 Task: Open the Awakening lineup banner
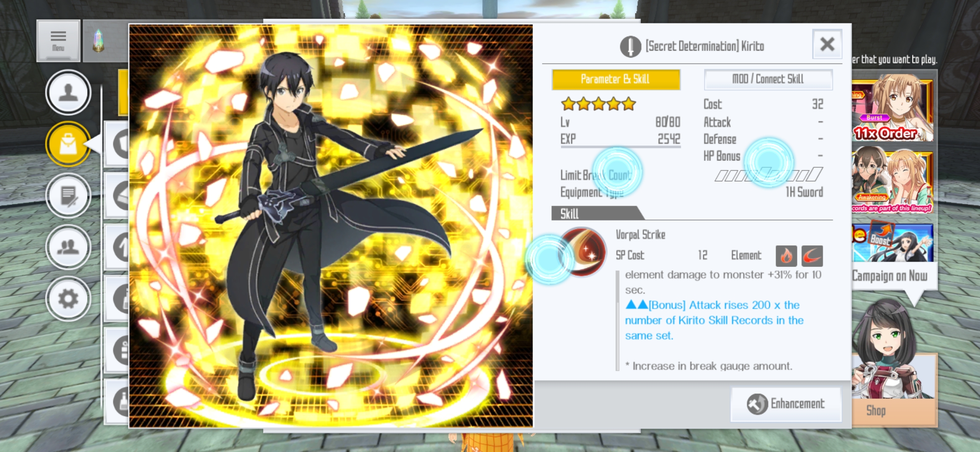(x=892, y=181)
